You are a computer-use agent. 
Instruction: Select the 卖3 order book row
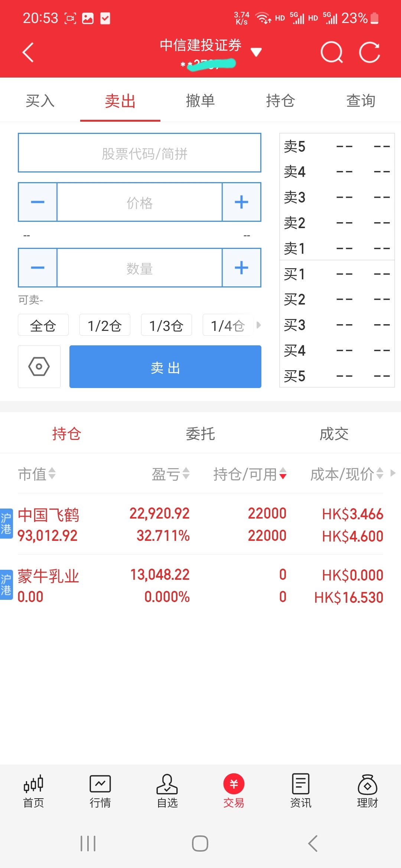[337, 197]
